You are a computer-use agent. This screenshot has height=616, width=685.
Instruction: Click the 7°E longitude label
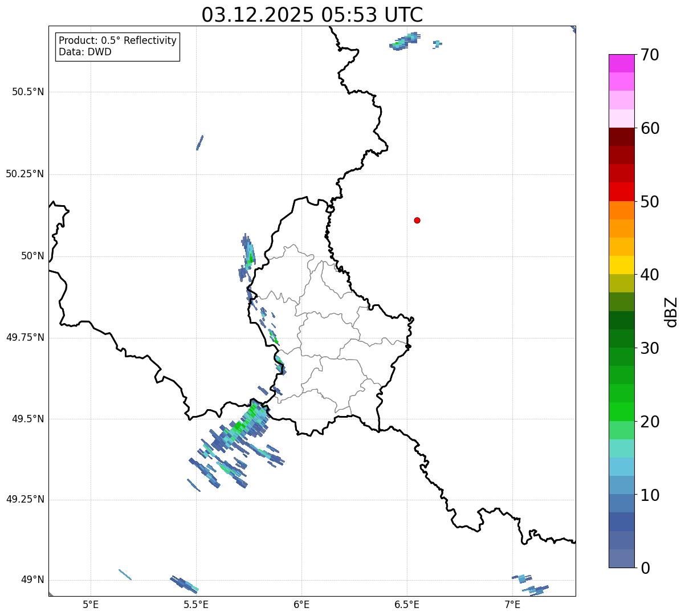pos(512,604)
